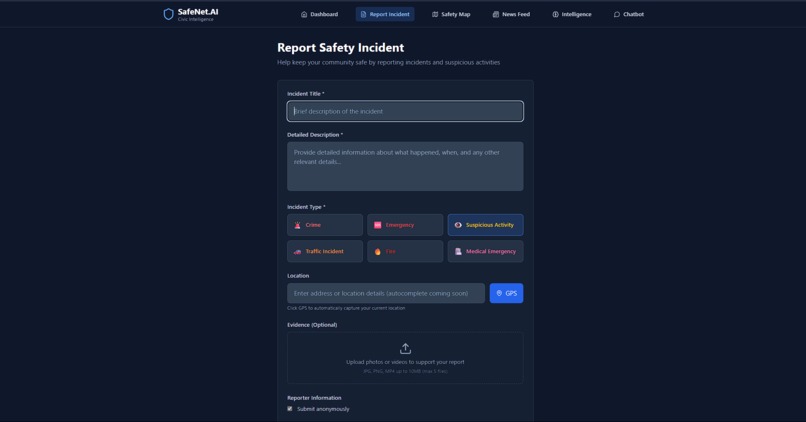
Task: Click the car icon on Traffic Incident
Action: (297, 252)
